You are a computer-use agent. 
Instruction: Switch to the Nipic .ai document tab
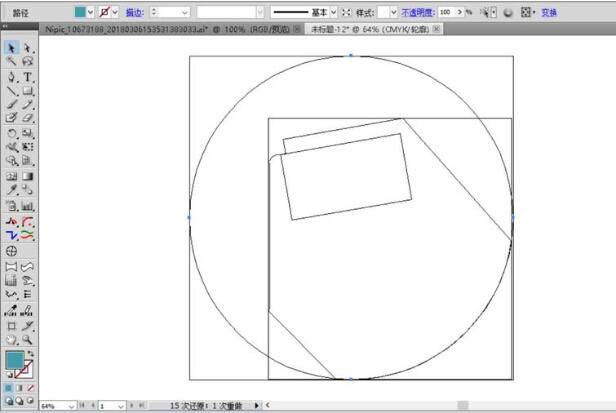pyautogui.click(x=167, y=29)
